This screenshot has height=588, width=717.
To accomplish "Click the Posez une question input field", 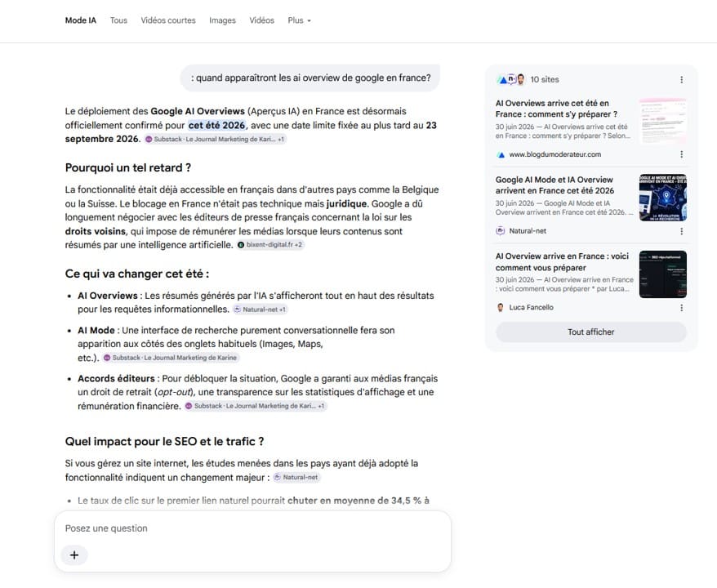I will [x=252, y=528].
